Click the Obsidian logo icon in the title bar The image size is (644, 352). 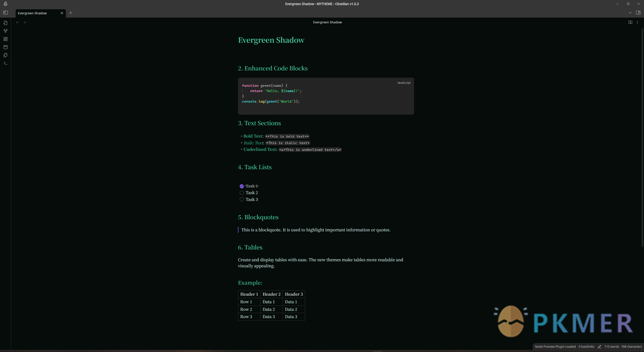coord(5,4)
